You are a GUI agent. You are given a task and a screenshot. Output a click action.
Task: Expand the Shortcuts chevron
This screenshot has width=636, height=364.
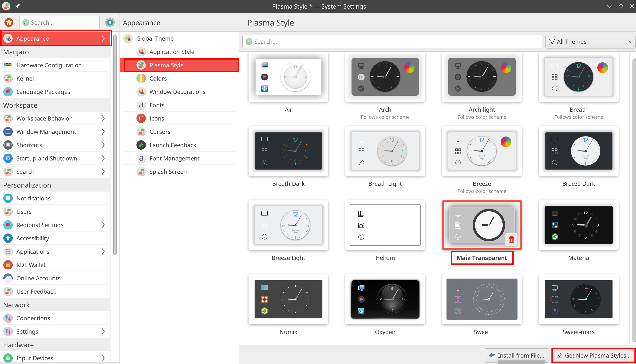tap(103, 145)
